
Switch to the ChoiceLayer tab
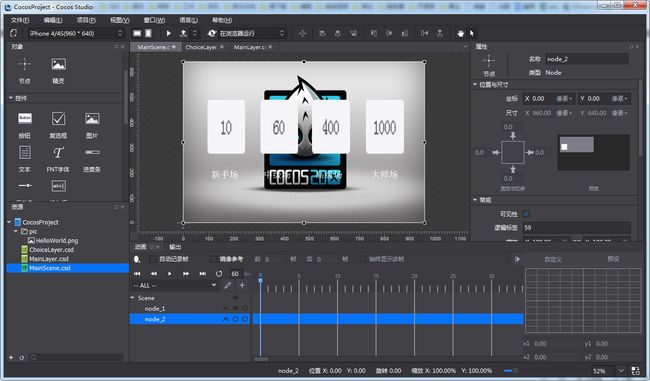click(201, 47)
